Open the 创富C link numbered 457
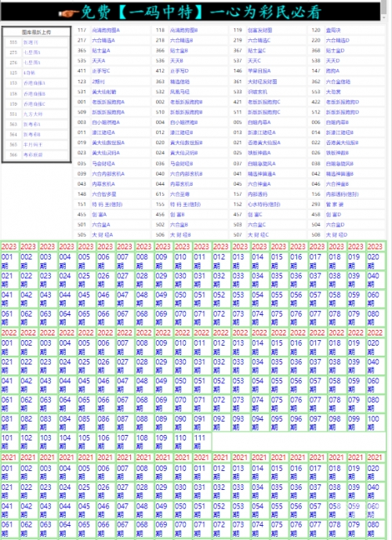The image size is (392, 540). click(255, 215)
